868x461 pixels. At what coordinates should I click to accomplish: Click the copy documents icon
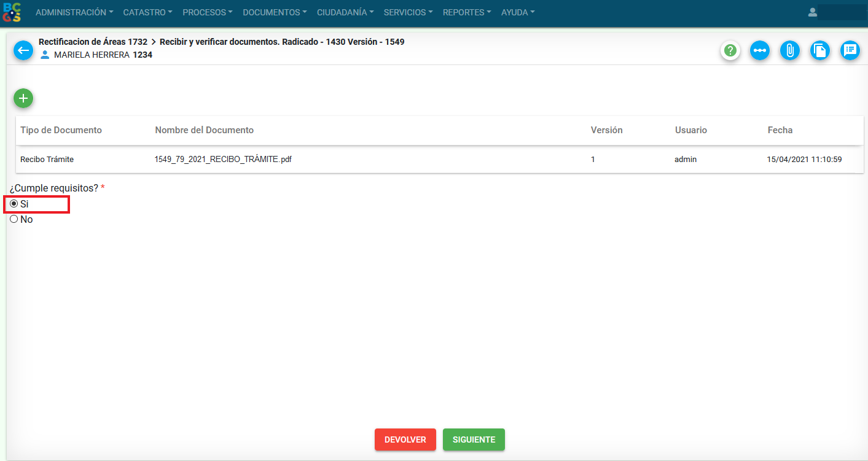click(x=820, y=50)
